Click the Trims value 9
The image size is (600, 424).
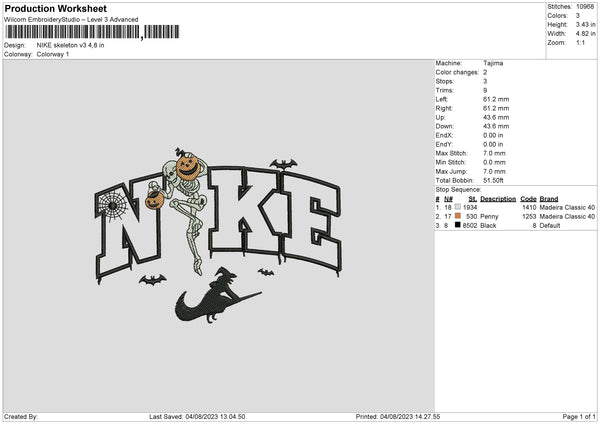coord(485,90)
